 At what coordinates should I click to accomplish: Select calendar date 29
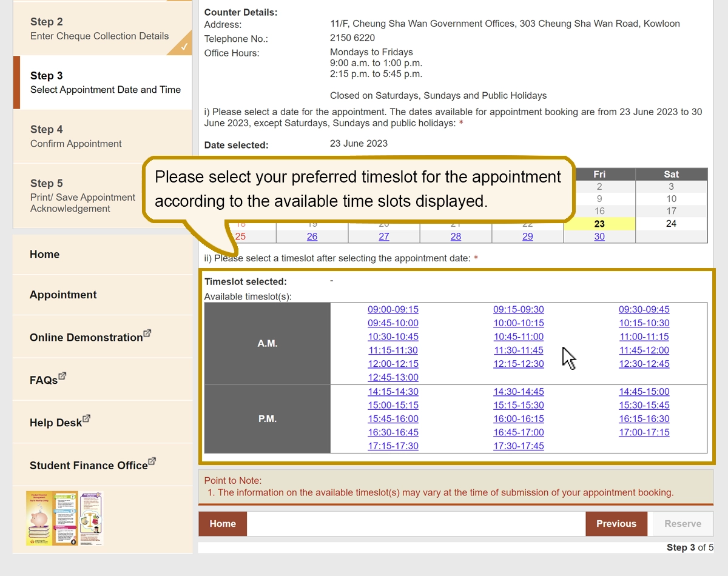coord(528,236)
